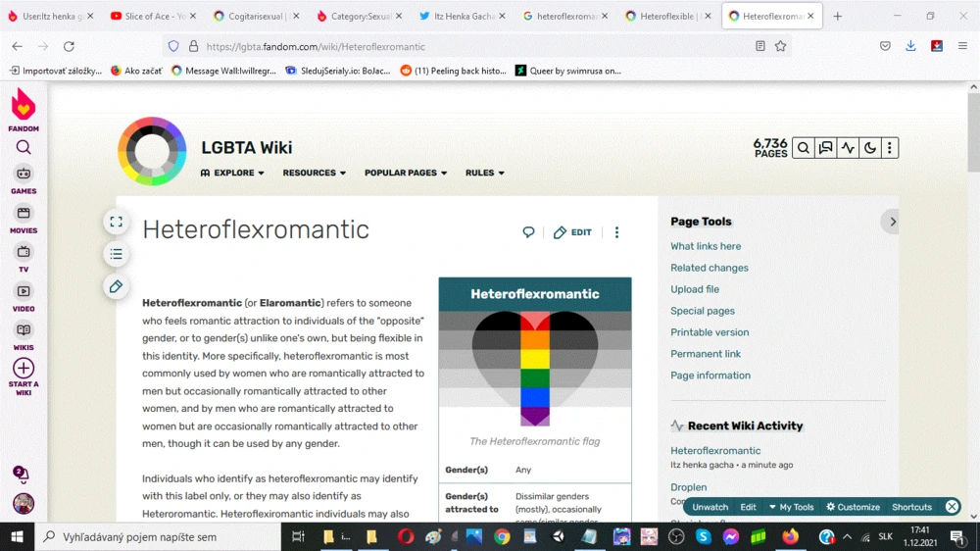Expand the POPULAR PAGES menu
The width and height of the screenshot is (980, 551).
(x=406, y=173)
